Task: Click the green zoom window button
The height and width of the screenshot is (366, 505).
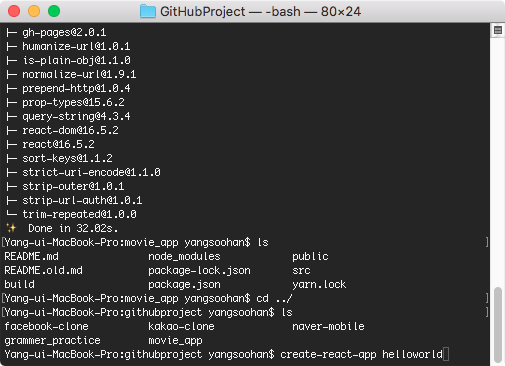Action: point(54,11)
